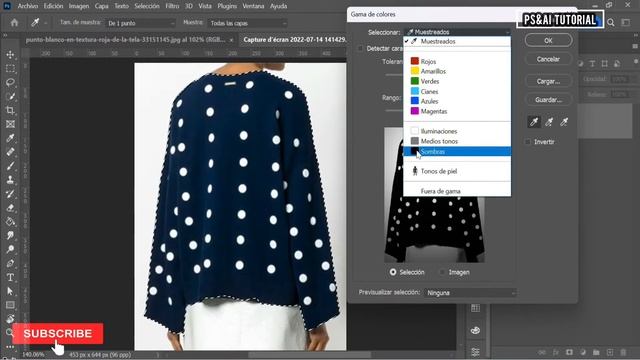Image resolution: width=640 pixels, height=360 pixels.
Task: Click the Cargar... button
Action: point(548,81)
